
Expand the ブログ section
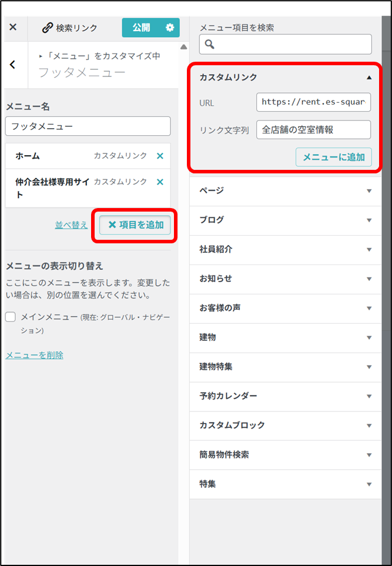(368, 220)
